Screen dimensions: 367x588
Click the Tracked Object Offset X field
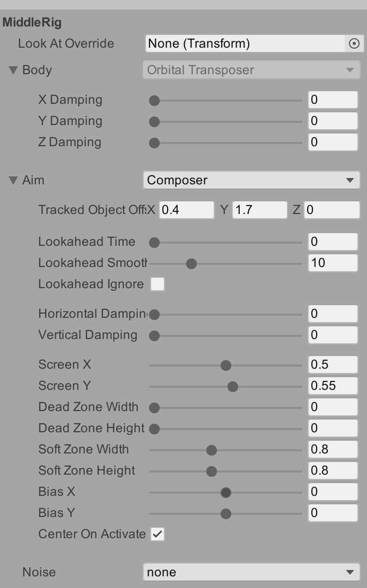pyautogui.click(x=186, y=210)
